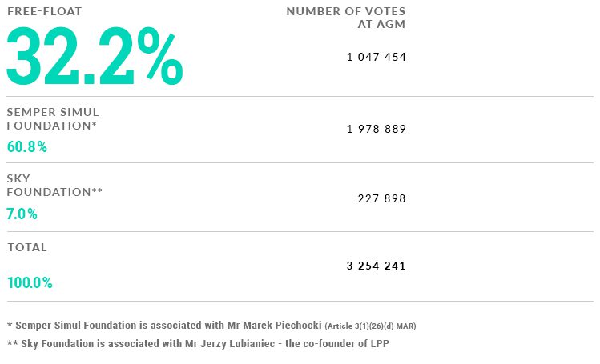Click the NUMBER OF VOTES AT AGM header
Screen dimensions: 600x364
click(x=345, y=18)
